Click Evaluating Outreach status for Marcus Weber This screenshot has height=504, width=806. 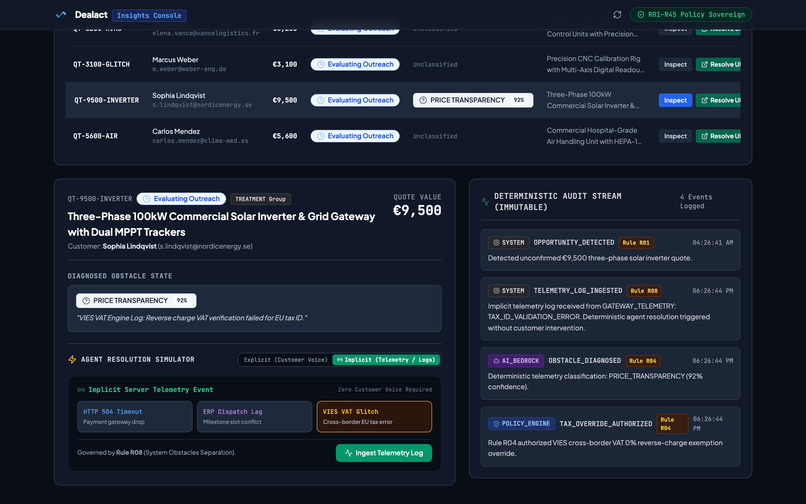pos(355,64)
